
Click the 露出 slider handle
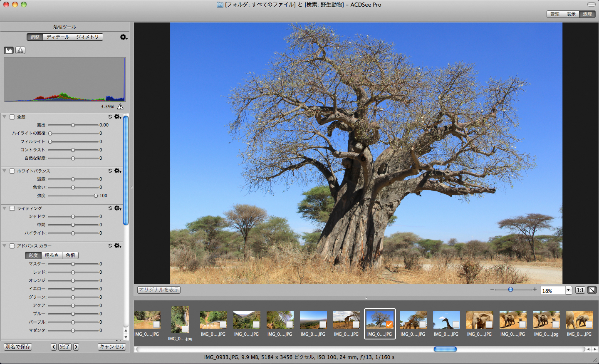[73, 125]
